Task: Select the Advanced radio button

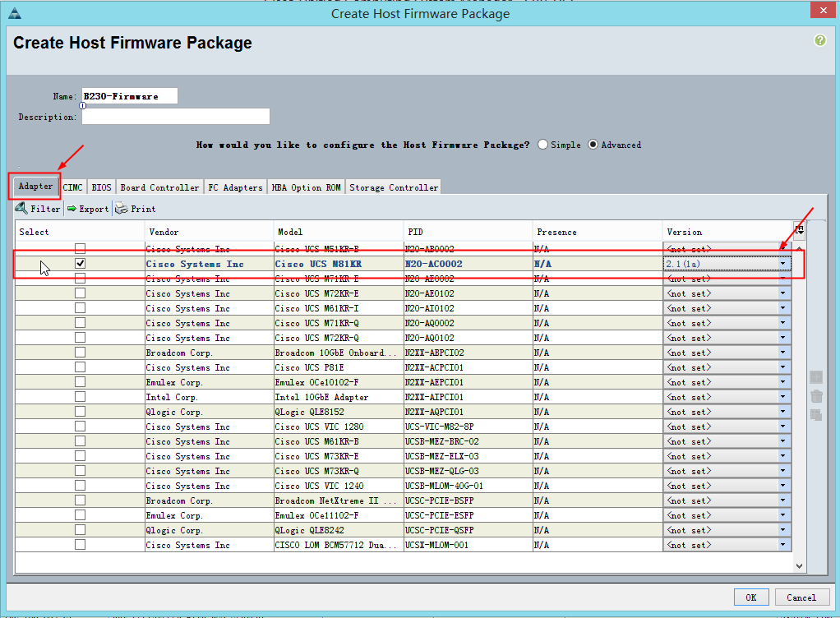Action: click(x=593, y=145)
